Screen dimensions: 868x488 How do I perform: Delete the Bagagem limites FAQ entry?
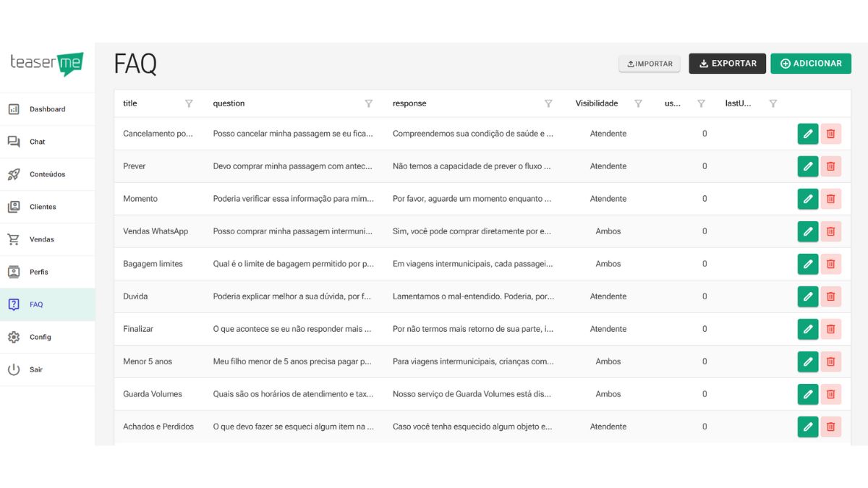pos(831,264)
